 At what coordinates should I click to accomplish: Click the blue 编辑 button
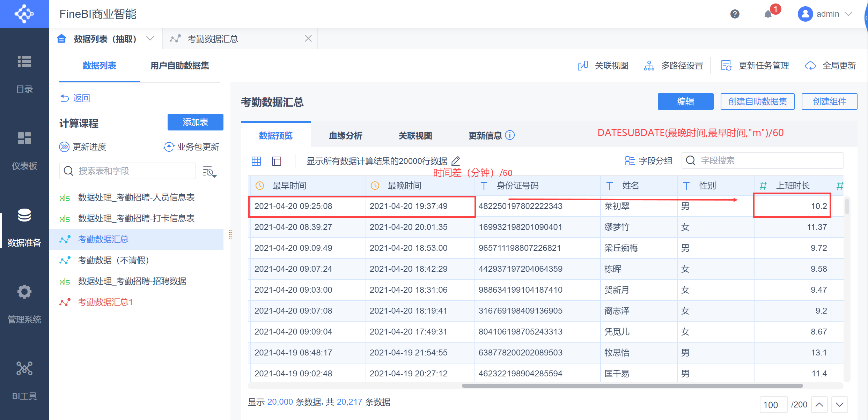(685, 102)
